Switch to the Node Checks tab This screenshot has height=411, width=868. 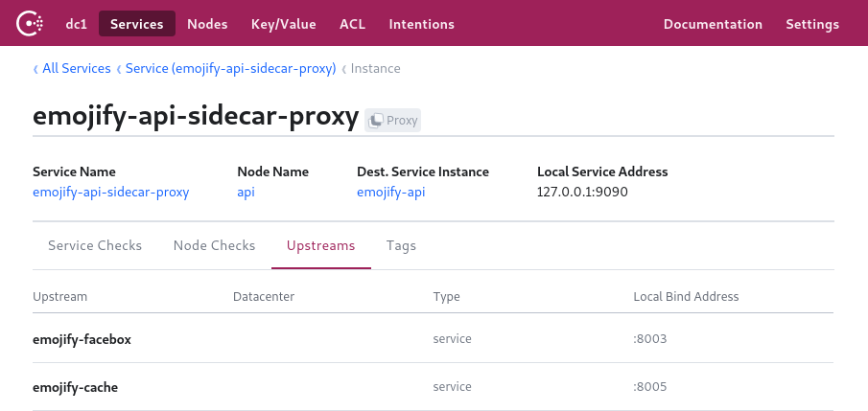pyautogui.click(x=214, y=245)
